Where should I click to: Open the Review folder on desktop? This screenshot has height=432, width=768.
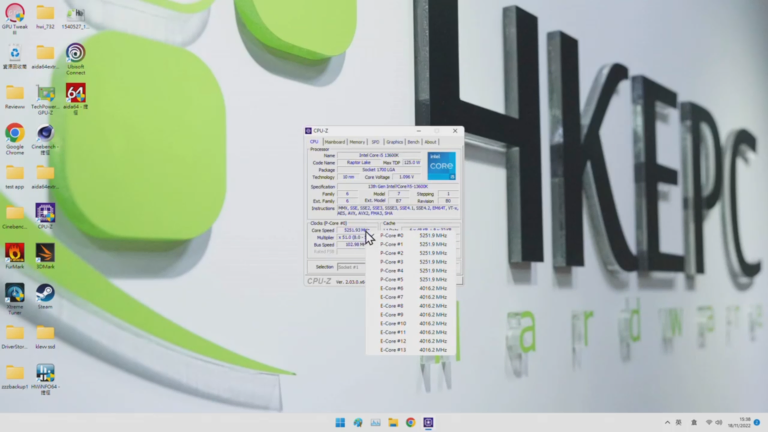(x=15, y=97)
